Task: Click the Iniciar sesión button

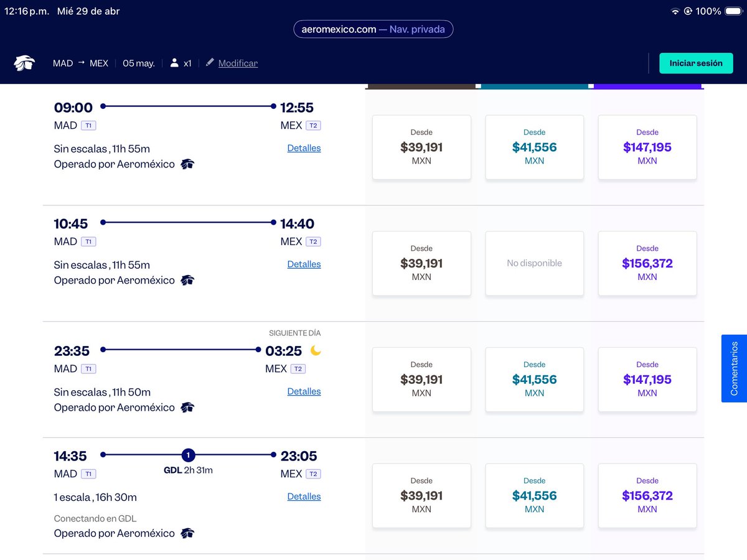Action: [x=696, y=63]
